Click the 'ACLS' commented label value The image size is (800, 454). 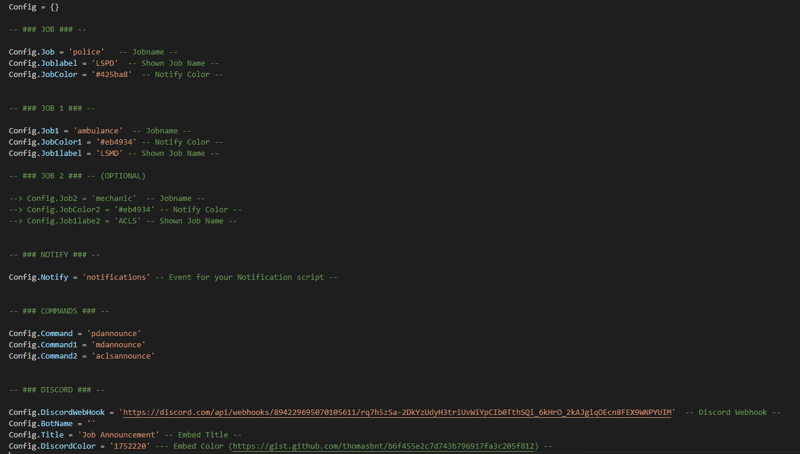127,221
